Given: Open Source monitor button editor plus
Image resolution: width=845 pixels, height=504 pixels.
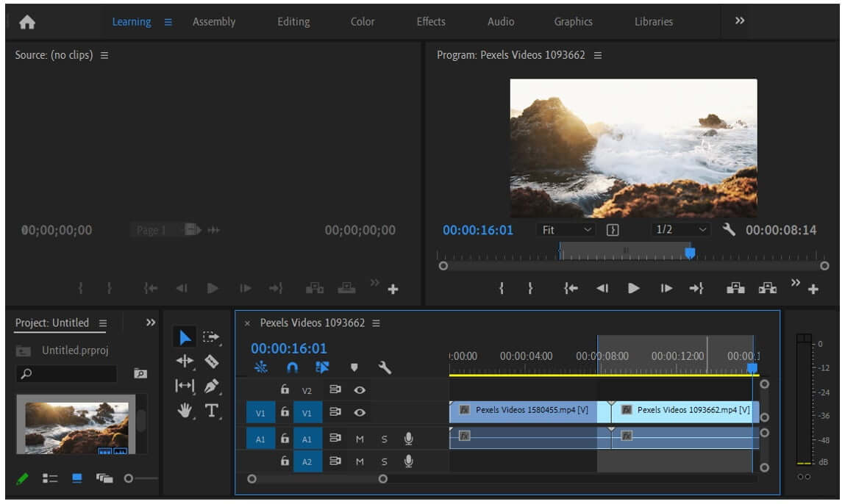Looking at the screenshot, I should (x=393, y=289).
